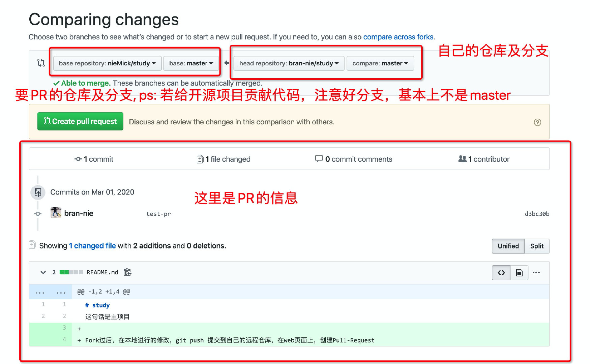
Task: Click the '# study' diff line
Action: pos(289,305)
